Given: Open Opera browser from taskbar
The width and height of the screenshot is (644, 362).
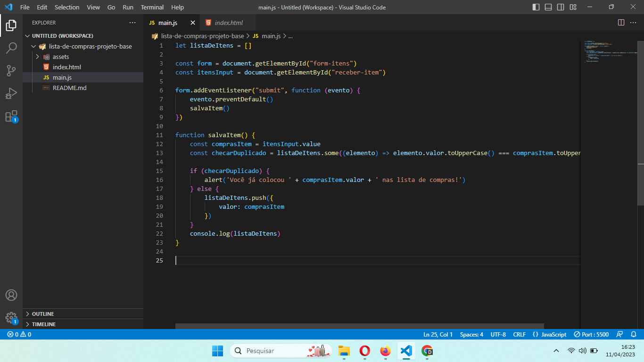Looking at the screenshot, I should [364, 351].
